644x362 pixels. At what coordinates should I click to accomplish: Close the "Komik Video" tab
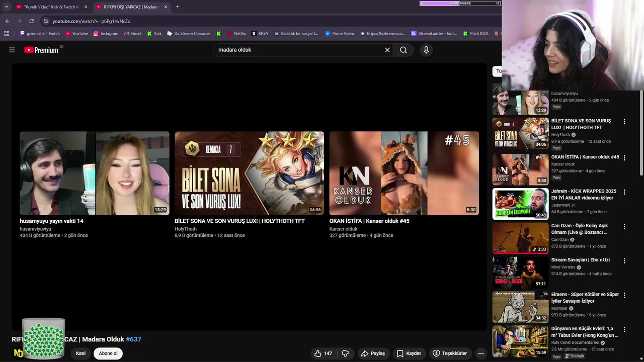tap(86, 7)
